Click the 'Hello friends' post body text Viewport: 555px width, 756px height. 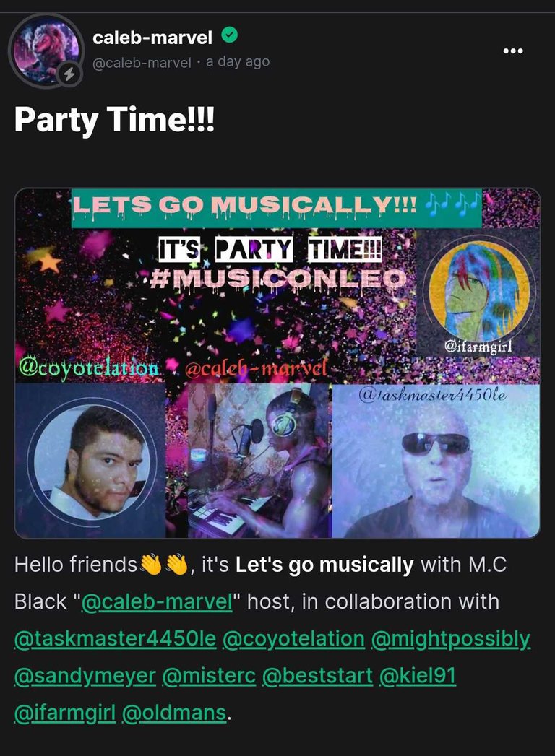pyautogui.click(x=76, y=564)
